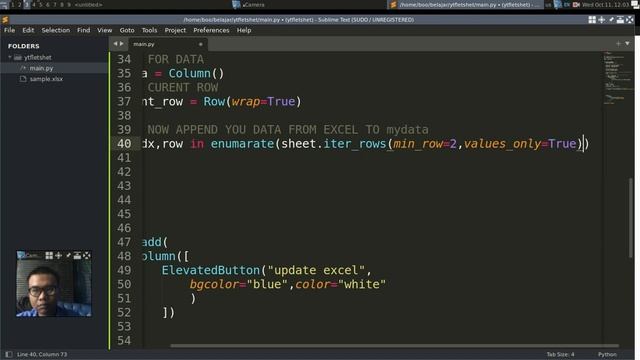This screenshot has width=640, height=360.
Task: Click the FOLDERS sidebar heading
Action: 24,46
